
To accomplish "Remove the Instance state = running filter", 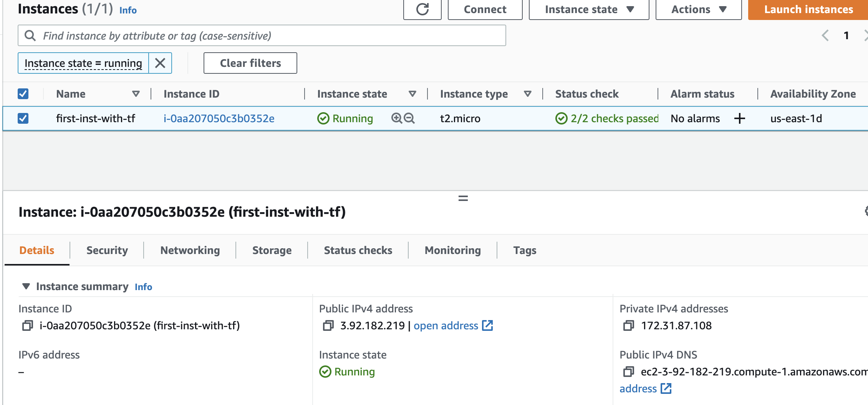I will click(160, 63).
